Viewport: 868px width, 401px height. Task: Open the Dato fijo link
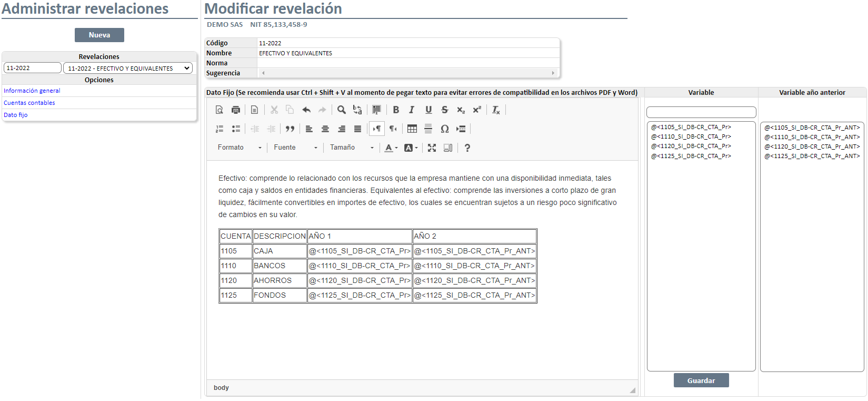tap(16, 115)
